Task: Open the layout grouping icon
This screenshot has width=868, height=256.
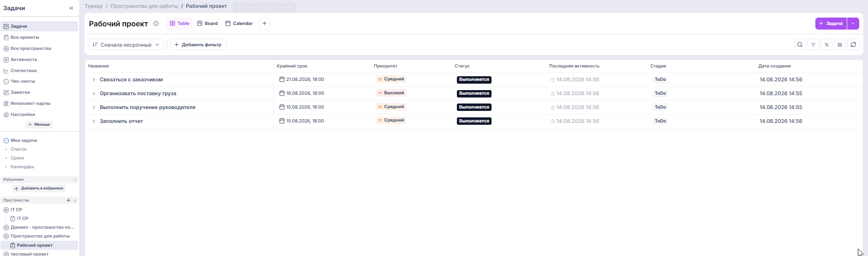Action: coord(840,45)
